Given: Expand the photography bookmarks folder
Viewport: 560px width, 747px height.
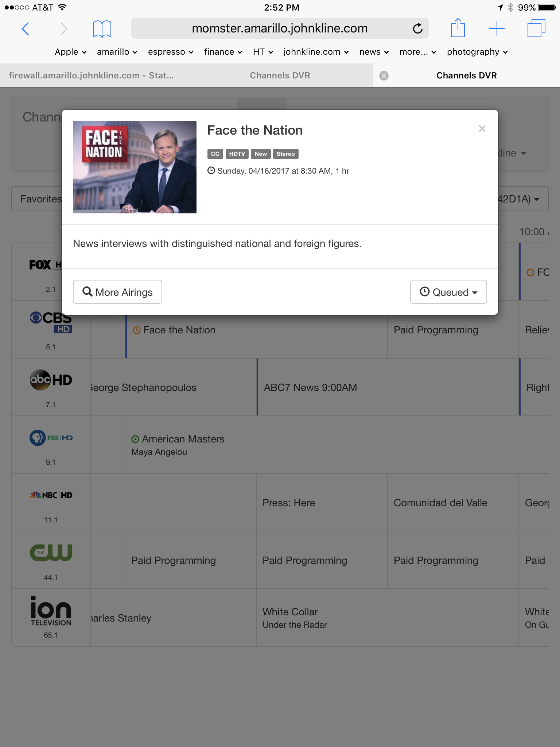Looking at the screenshot, I should point(477,52).
